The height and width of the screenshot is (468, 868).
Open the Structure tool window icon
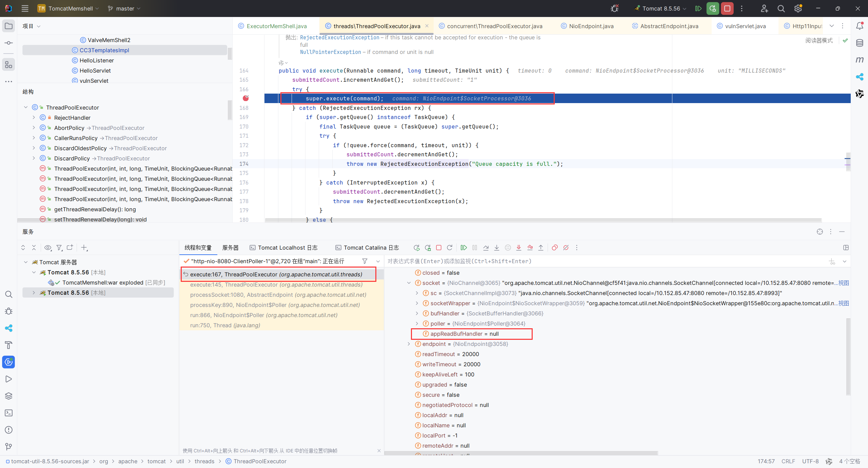[8, 64]
